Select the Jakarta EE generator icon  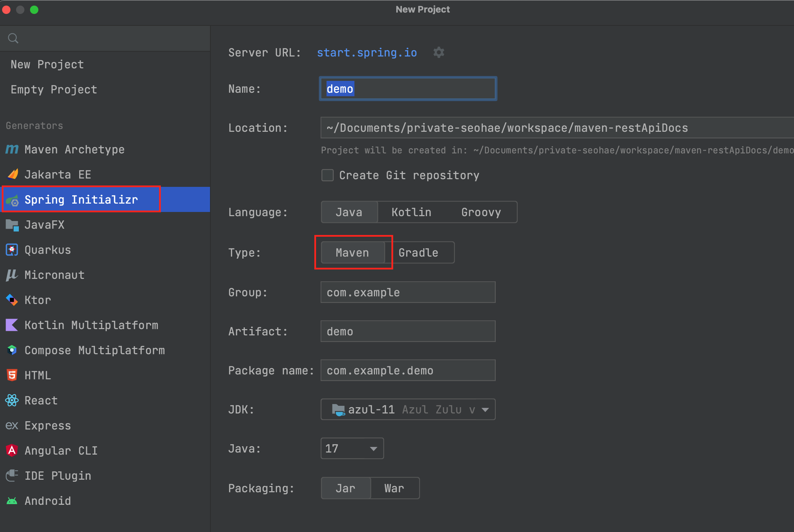pyautogui.click(x=13, y=174)
